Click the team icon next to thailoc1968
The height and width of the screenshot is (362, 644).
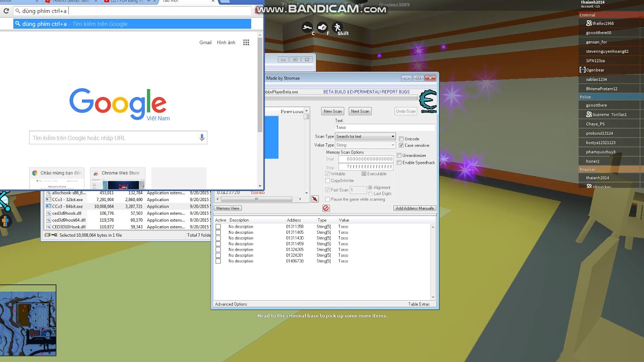(589, 23)
